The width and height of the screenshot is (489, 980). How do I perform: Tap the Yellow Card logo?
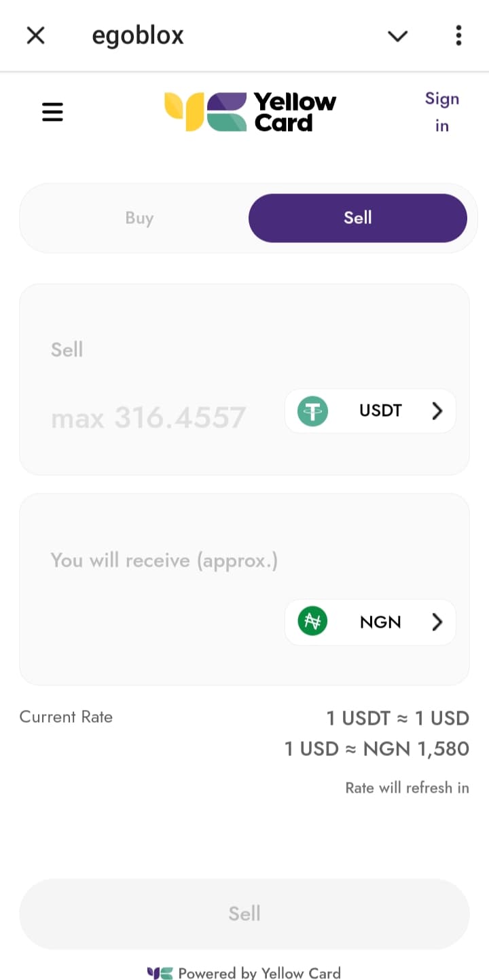click(x=250, y=112)
